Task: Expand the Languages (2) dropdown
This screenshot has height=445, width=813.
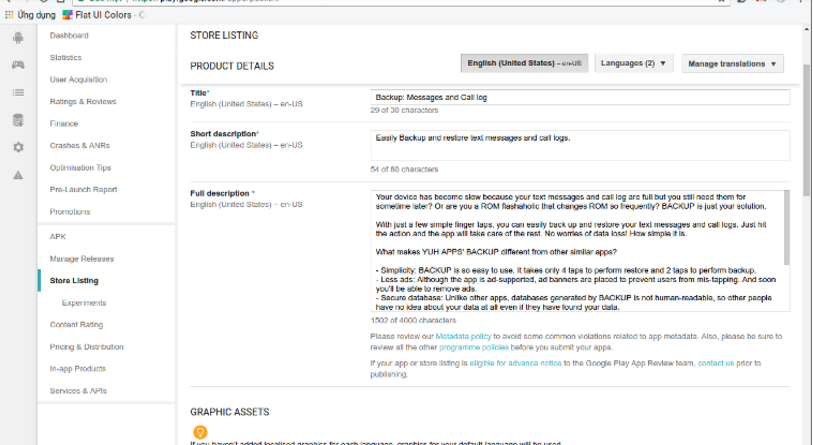Action: pyautogui.click(x=634, y=63)
